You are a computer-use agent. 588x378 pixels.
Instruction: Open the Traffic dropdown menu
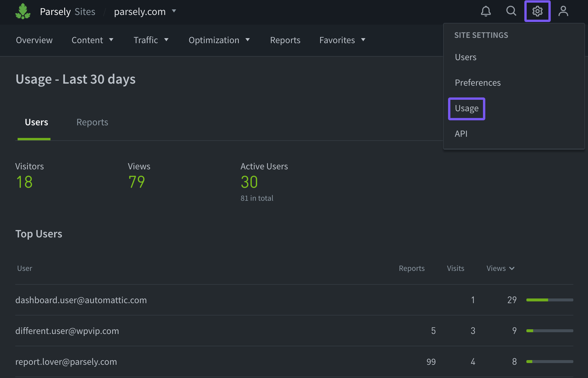click(x=151, y=40)
